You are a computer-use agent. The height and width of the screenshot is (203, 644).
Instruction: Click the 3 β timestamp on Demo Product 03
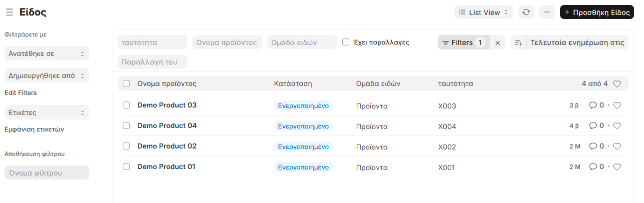coord(574,105)
